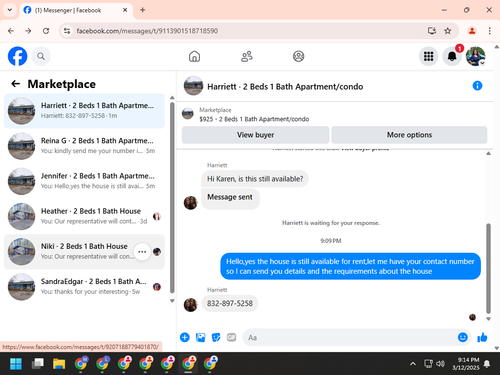This screenshot has height=375, width=500.
Task: Click the View buyer button
Action: pos(255,135)
